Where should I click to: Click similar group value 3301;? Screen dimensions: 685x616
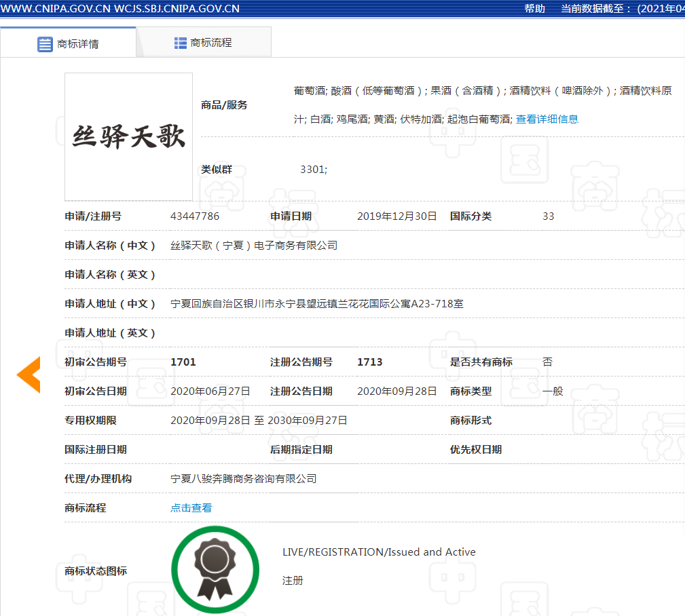coord(314,170)
